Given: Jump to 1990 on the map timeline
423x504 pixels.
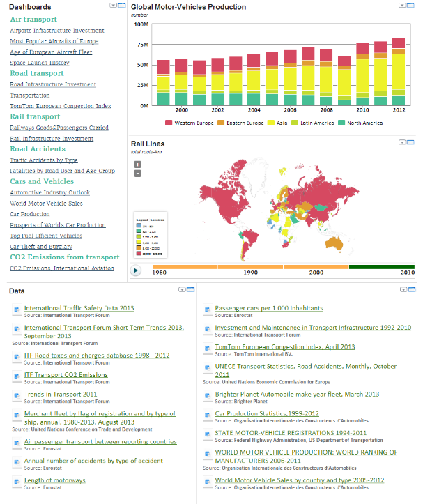Looking at the screenshot, I should click(x=250, y=273).
